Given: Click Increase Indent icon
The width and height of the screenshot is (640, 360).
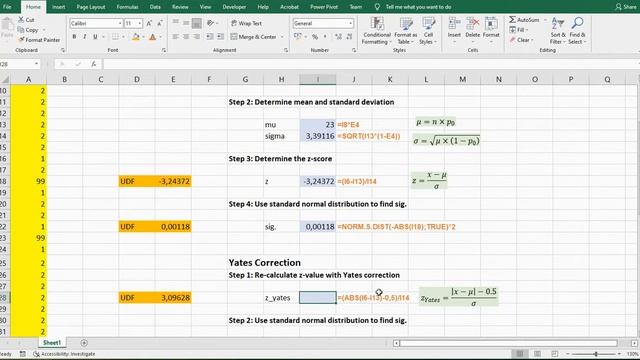Looking at the screenshot, I should click(221, 37).
